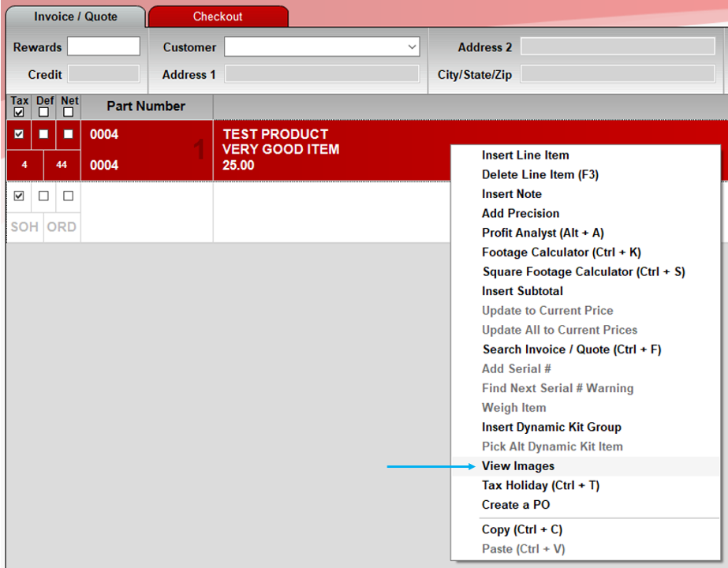Uncheck Tax on the TEST PRODUCT line
Viewport: 728px width, 568px height.
[19, 134]
